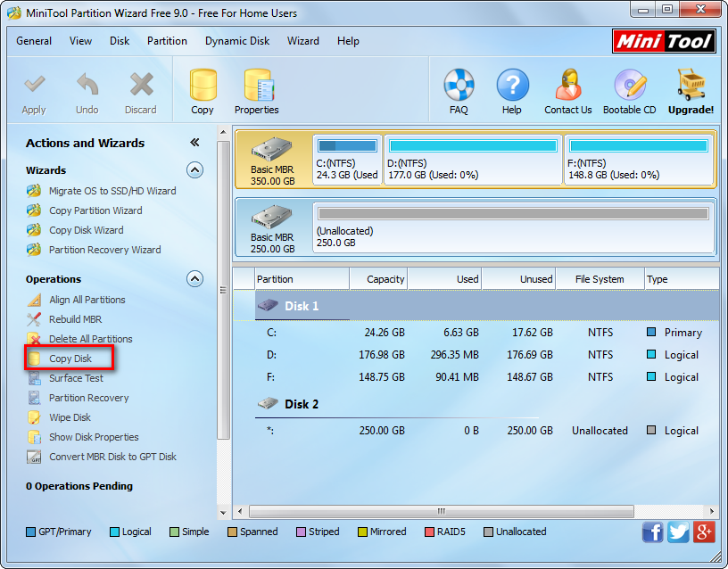Click the Copy toolbar icon

coord(203,85)
